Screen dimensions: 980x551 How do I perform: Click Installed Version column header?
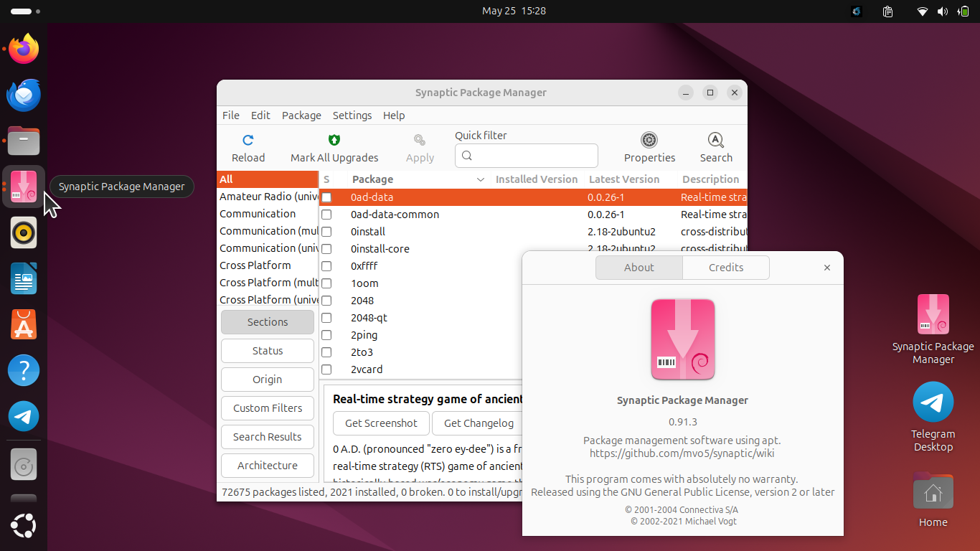click(x=537, y=179)
